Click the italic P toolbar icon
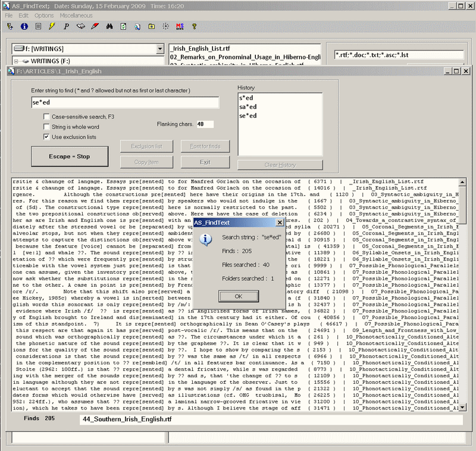The width and height of the screenshot is (476, 451). click(x=67, y=27)
